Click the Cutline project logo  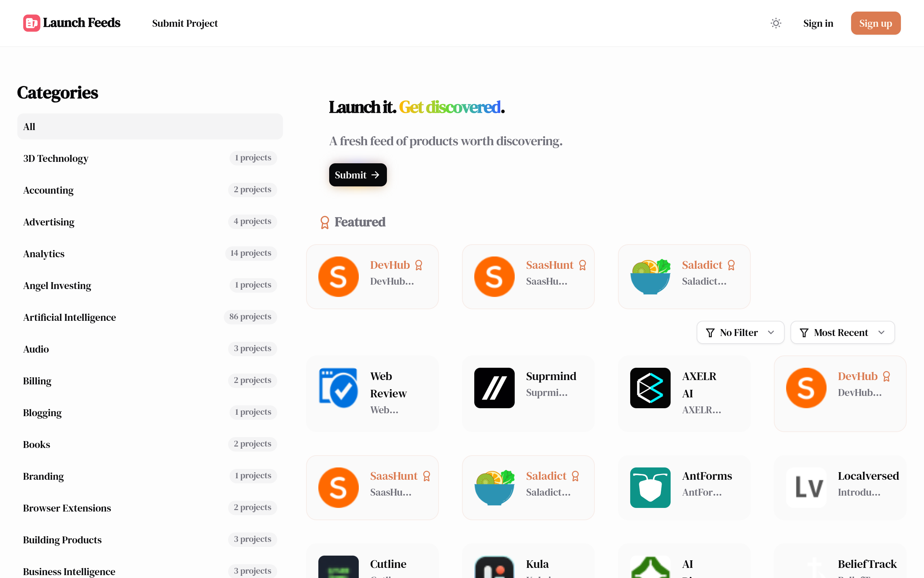(338, 567)
